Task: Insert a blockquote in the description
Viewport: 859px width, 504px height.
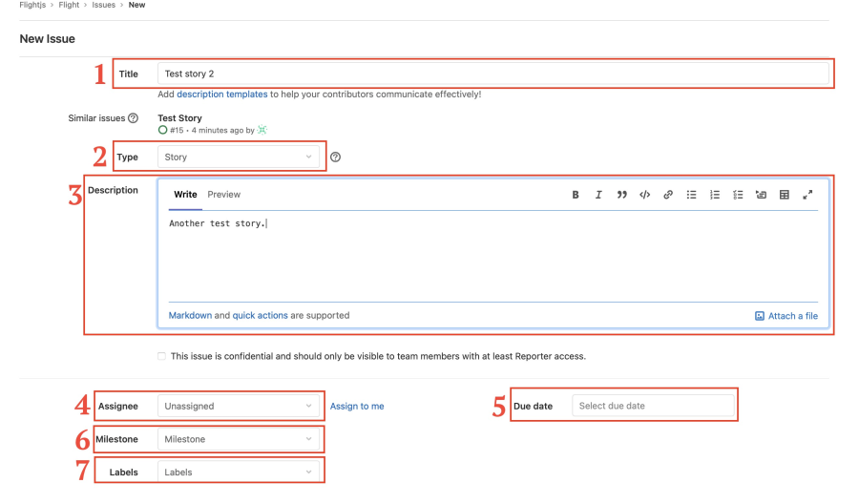Action: click(x=621, y=195)
